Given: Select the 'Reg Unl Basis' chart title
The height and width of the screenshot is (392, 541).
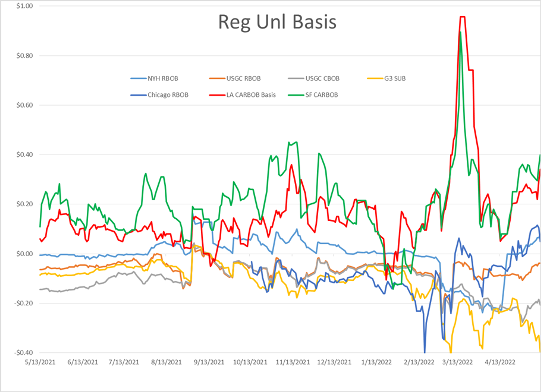Looking at the screenshot, I should coord(277,22).
